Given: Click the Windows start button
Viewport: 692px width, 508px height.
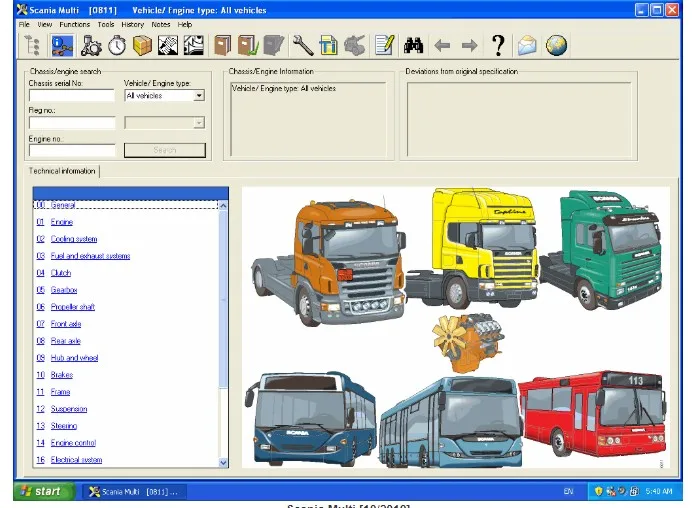Looking at the screenshot, I should (44, 491).
